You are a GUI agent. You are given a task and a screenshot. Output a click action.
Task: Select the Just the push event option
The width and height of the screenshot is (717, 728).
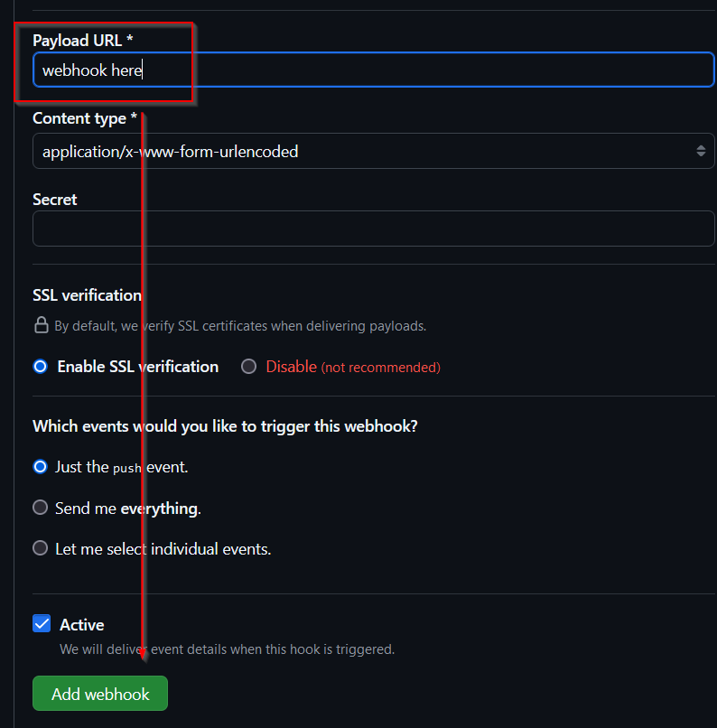(x=41, y=467)
